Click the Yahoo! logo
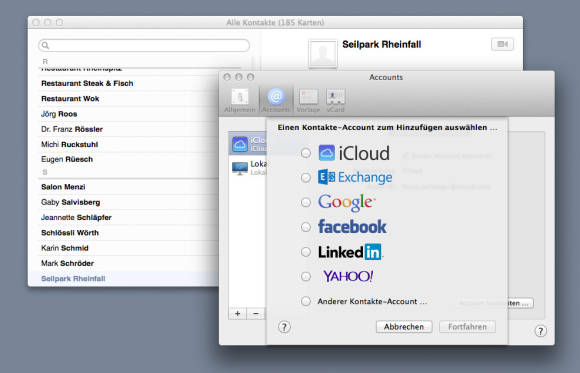This screenshot has width=580, height=373. (348, 276)
